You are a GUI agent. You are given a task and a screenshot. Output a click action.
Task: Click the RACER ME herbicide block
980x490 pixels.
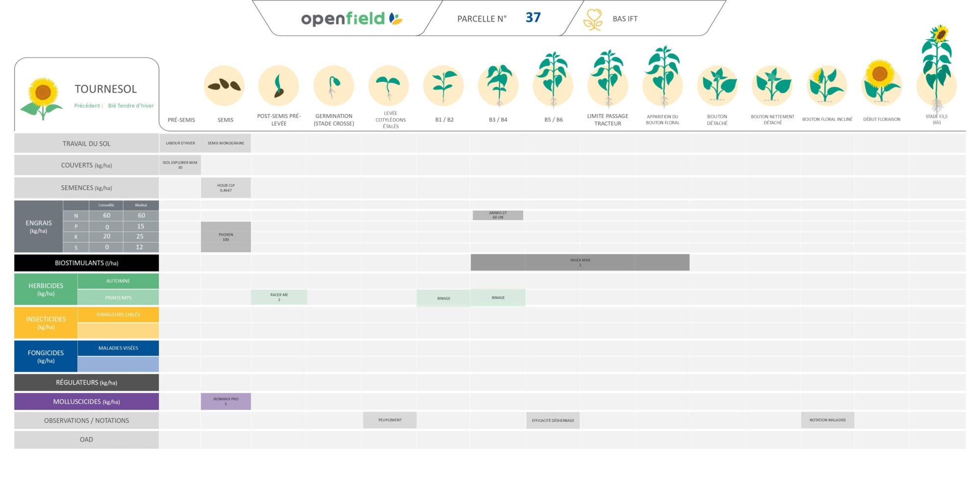279,297
